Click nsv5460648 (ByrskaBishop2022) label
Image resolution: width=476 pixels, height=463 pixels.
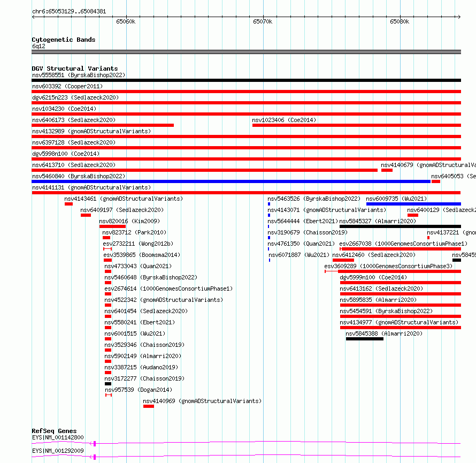point(151,277)
